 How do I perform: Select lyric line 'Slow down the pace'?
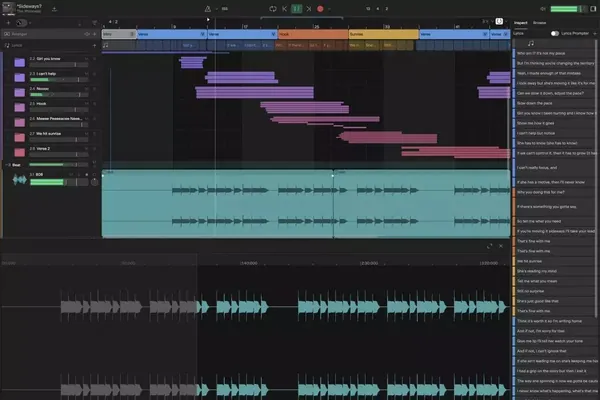pyautogui.click(x=554, y=103)
